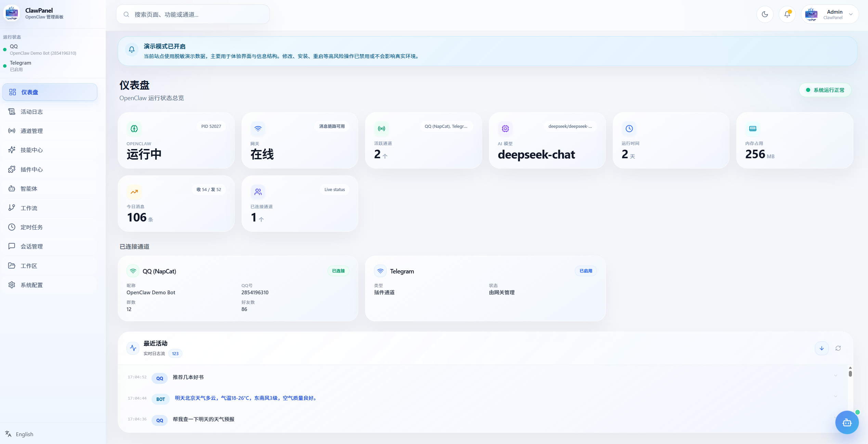Screen dimensions: 868x444
Task: Refresh the recent activity log
Action: pos(838,348)
